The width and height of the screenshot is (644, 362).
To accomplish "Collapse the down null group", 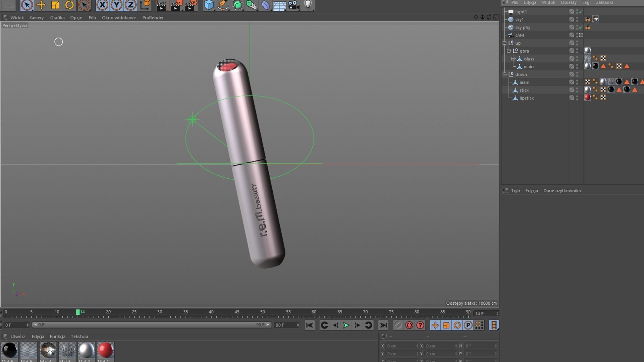I will click(x=504, y=74).
